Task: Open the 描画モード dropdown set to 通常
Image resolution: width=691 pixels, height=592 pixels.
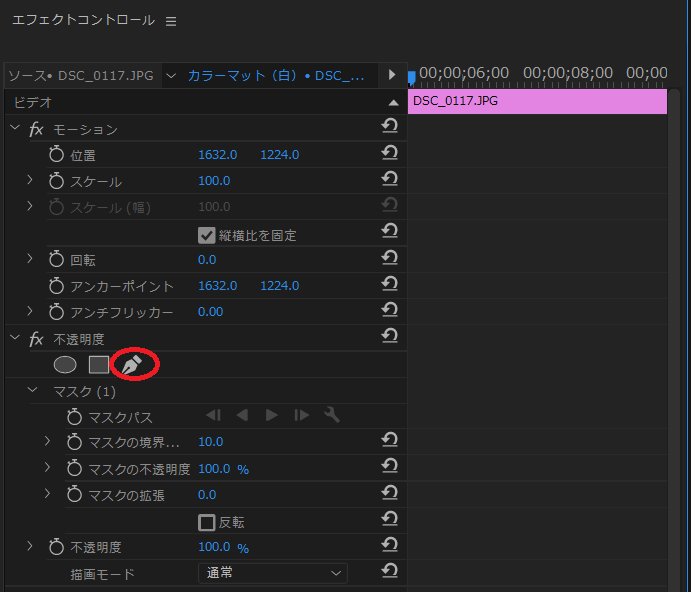Action: (x=272, y=574)
